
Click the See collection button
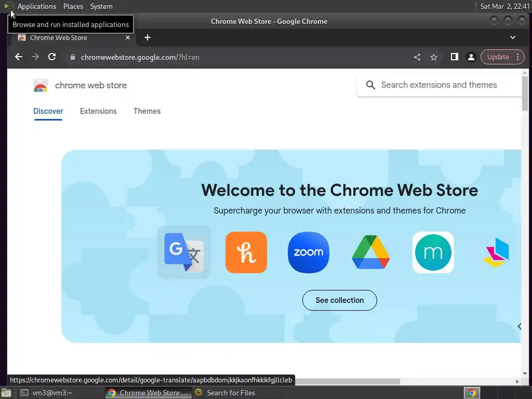click(340, 300)
